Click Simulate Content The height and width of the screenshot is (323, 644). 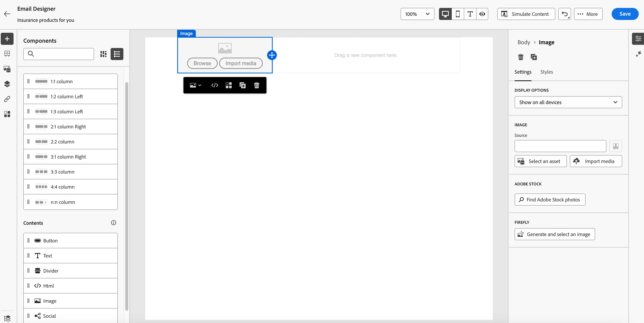click(x=526, y=14)
